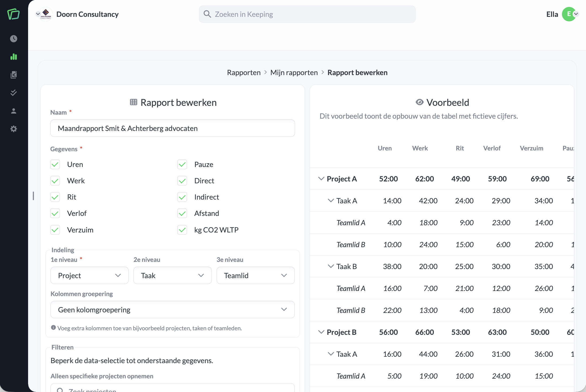Collapse Taak A under Project A
586x392 pixels.
pos(331,200)
